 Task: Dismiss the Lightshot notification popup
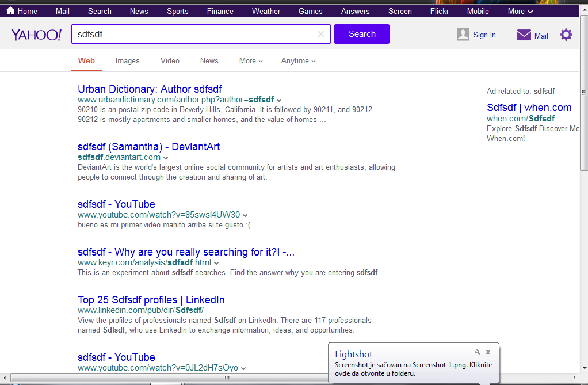pyautogui.click(x=488, y=352)
